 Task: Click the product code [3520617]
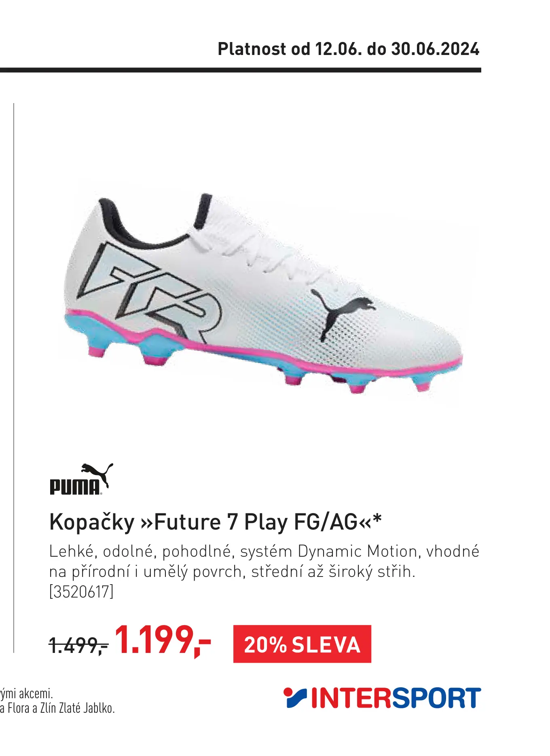click(81, 591)
